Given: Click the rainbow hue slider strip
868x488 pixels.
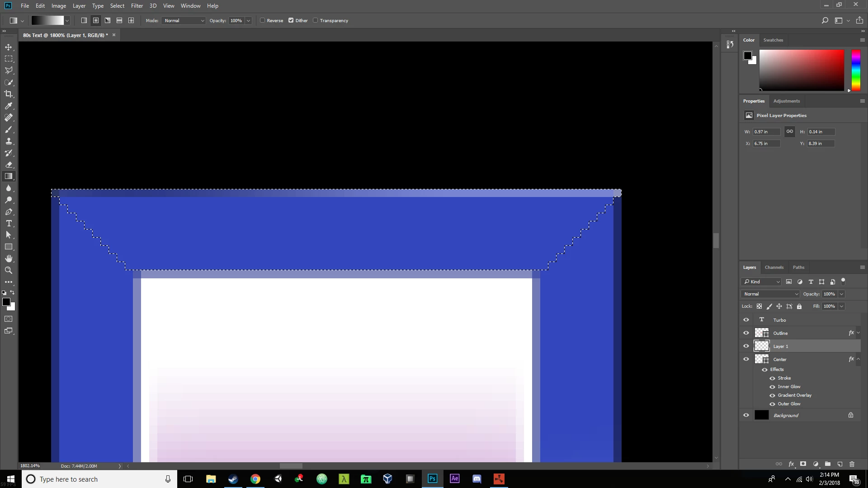Looking at the screenshot, I should coord(856,70).
